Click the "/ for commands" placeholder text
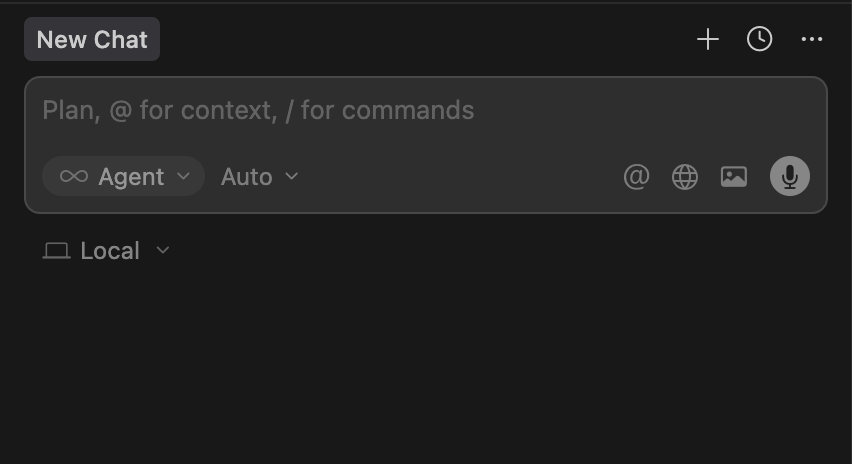852x464 pixels. (x=380, y=110)
